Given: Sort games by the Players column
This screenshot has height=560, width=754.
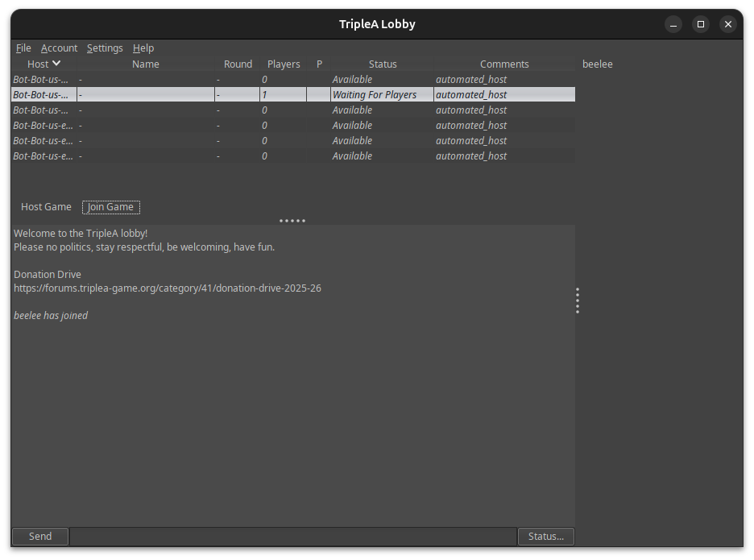Looking at the screenshot, I should coord(284,64).
